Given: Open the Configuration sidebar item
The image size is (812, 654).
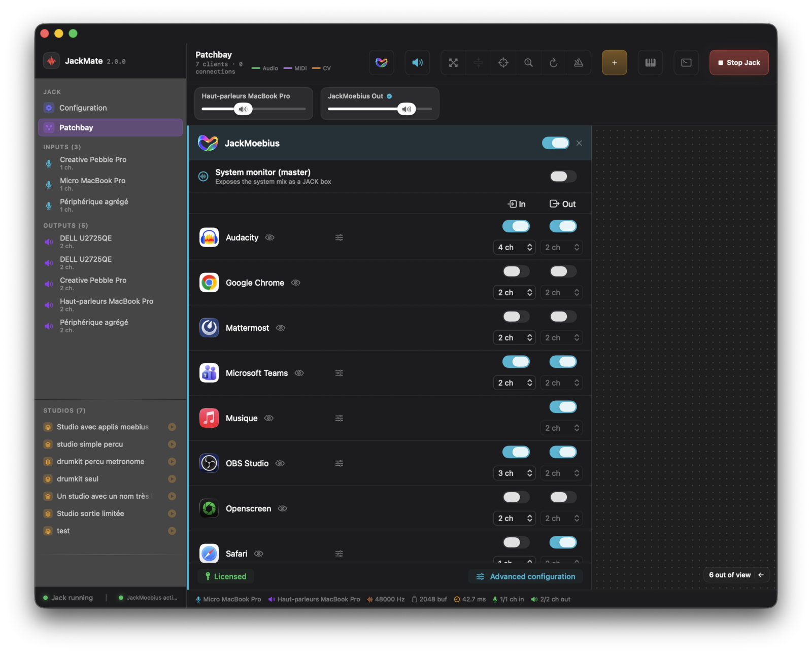Looking at the screenshot, I should (110, 108).
